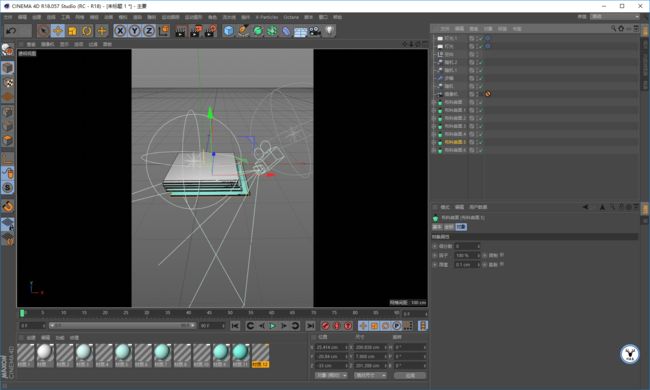Open the size mode dropdown under coordinates
The height and width of the screenshot is (390, 650).
tap(370, 375)
